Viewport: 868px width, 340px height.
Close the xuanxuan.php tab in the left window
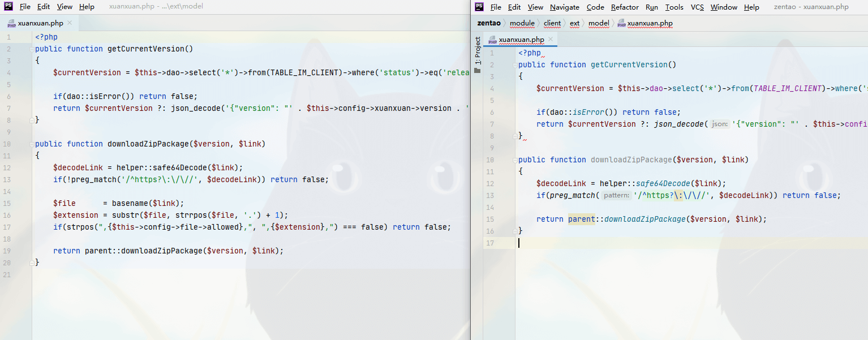pos(70,23)
